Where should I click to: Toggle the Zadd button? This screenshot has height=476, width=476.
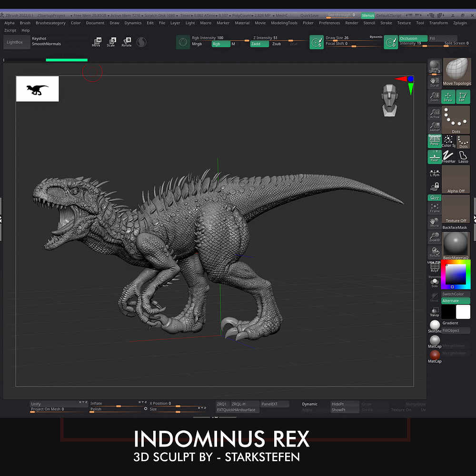(x=259, y=44)
